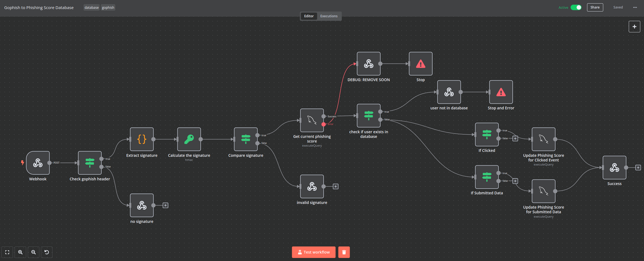This screenshot has height=261, width=644.
Task: Click the Get current phishing score MySQL node
Action: click(312, 120)
